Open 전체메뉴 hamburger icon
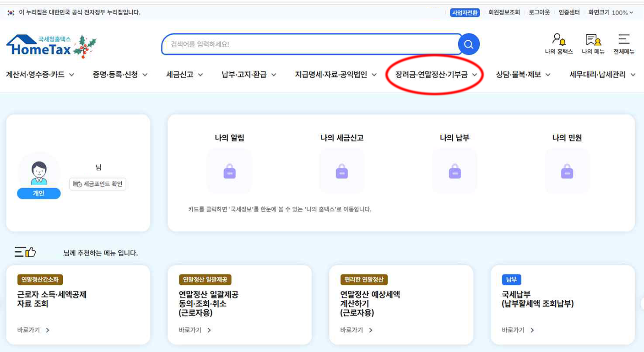 coord(623,44)
